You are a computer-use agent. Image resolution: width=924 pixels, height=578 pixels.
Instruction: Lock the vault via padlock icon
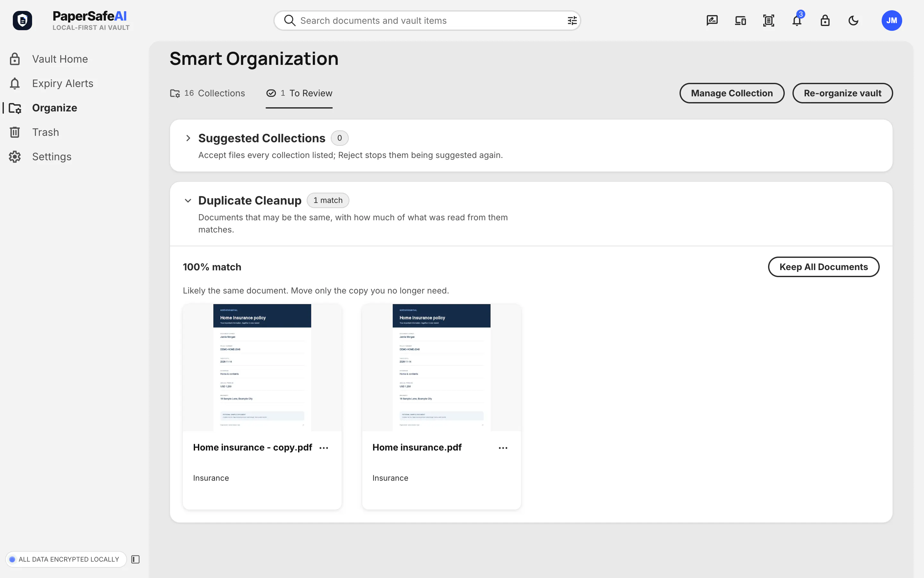[x=825, y=21]
